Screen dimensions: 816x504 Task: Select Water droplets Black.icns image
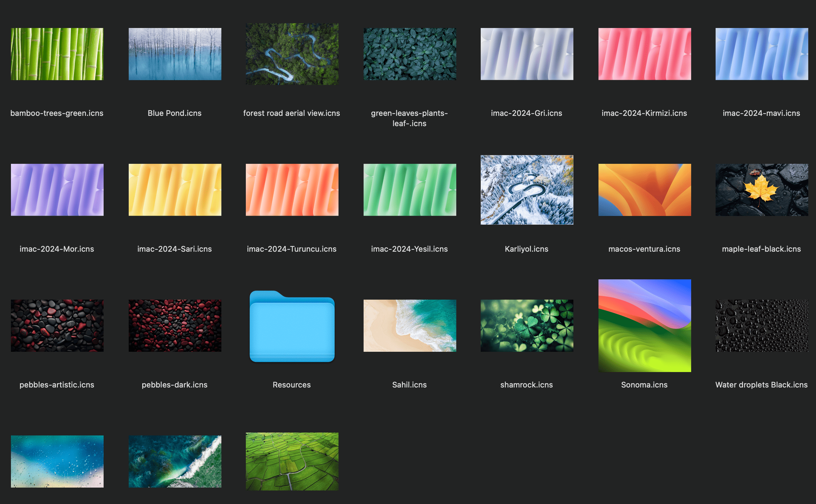pyautogui.click(x=762, y=326)
